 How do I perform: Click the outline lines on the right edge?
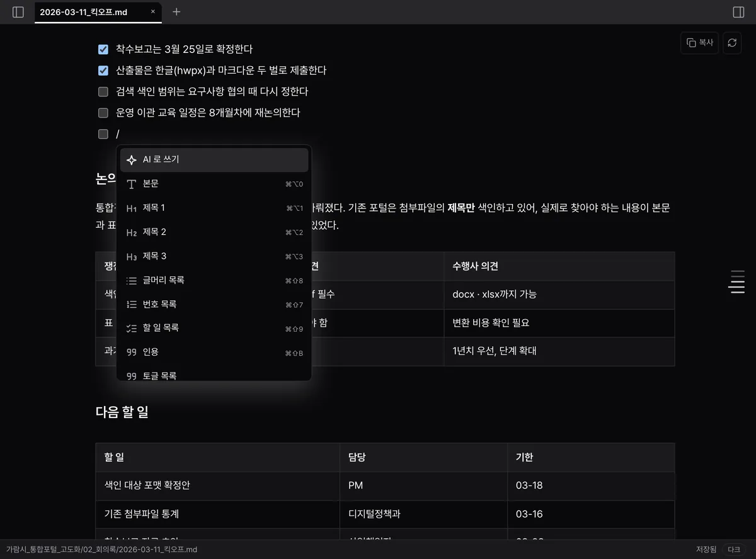coord(736,281)
